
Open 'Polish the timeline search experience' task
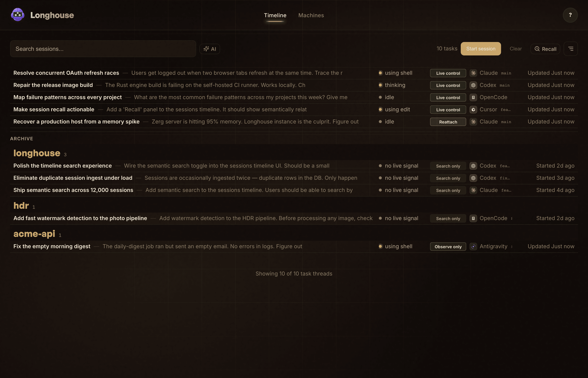[63, 166]
